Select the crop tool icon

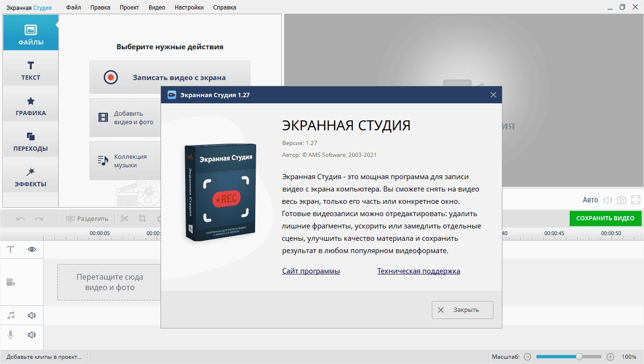coord(142,218)
